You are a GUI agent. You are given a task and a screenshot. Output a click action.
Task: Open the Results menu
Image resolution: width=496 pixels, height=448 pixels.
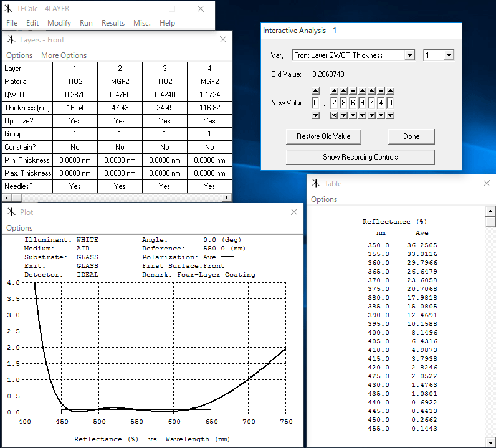tap(113, 23)
